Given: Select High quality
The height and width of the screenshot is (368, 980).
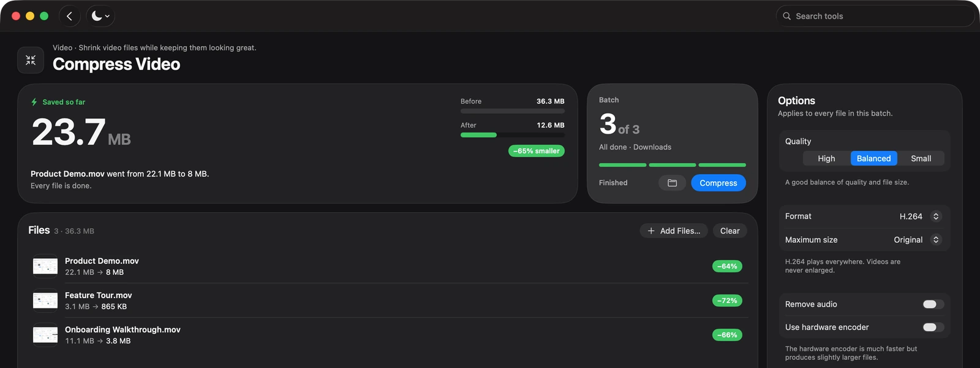Looking at the screenshot, I should click(826, 158).
